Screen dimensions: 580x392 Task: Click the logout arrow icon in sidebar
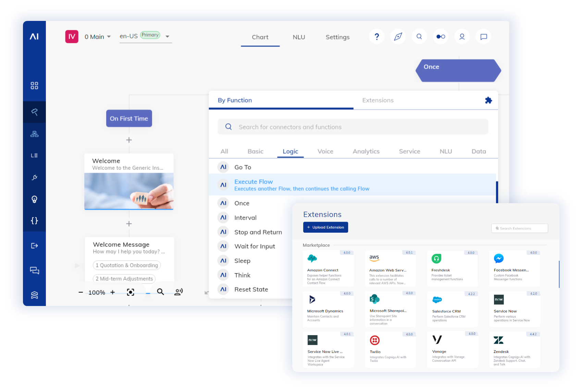point(34,246)
